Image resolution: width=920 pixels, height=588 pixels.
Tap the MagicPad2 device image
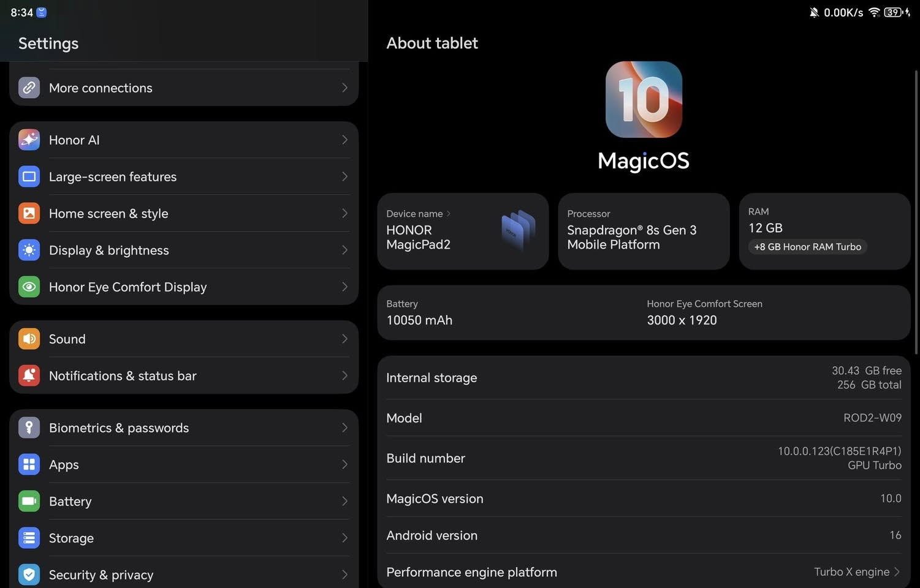[519, 230]
